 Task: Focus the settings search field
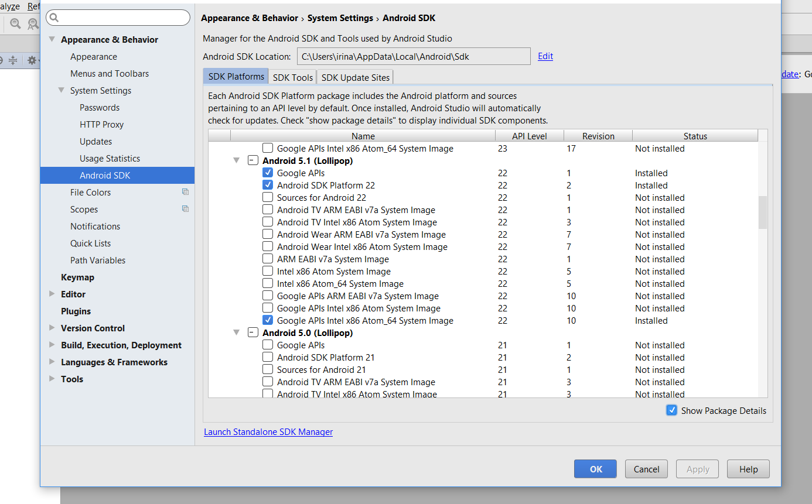[118, 18]
